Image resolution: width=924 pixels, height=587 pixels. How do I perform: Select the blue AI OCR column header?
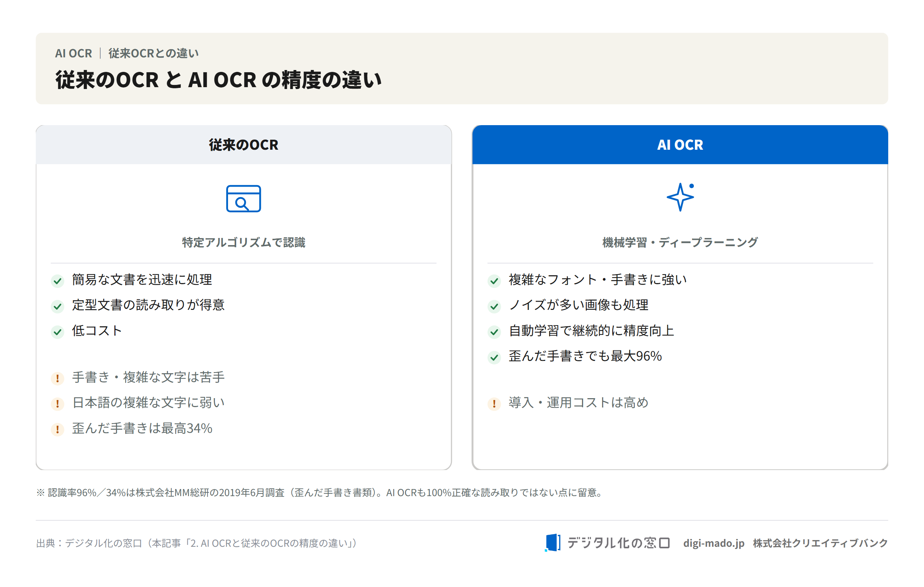click(x=680, y=145)
